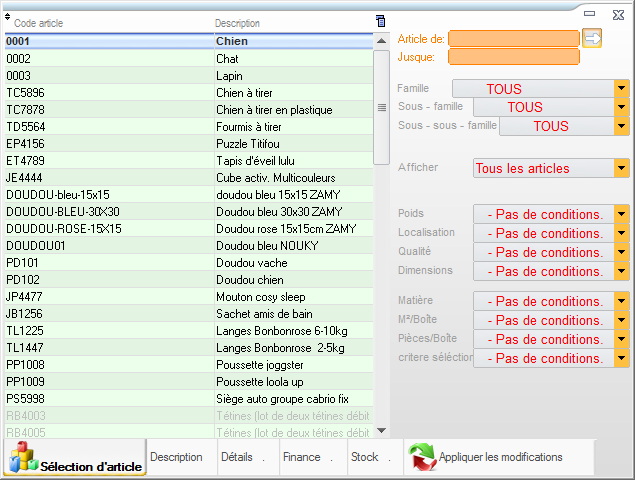Switch to the Description tab

click(x=176, y=457)
